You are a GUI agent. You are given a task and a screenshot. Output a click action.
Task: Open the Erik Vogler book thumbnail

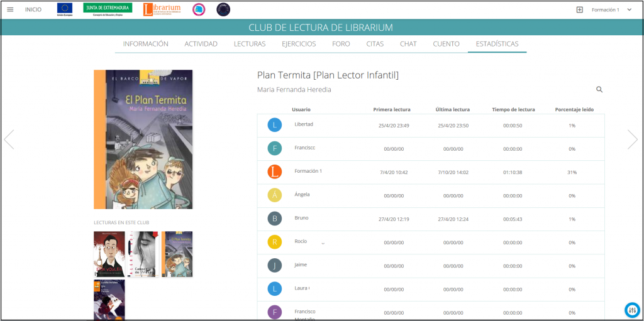pyautogui.click(x=109, y=254)
